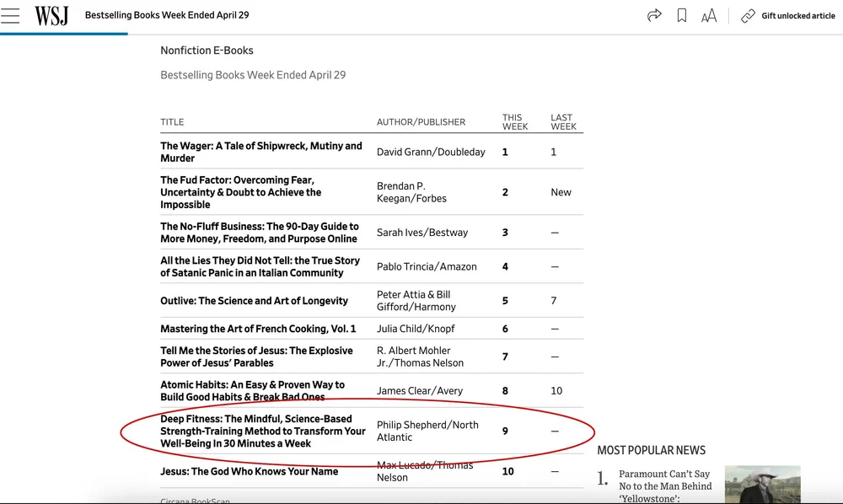This screenshot has width=843, height=504.
Task: Click author Philip Shepherd/North Atlantic
Action: coord(427,431)
